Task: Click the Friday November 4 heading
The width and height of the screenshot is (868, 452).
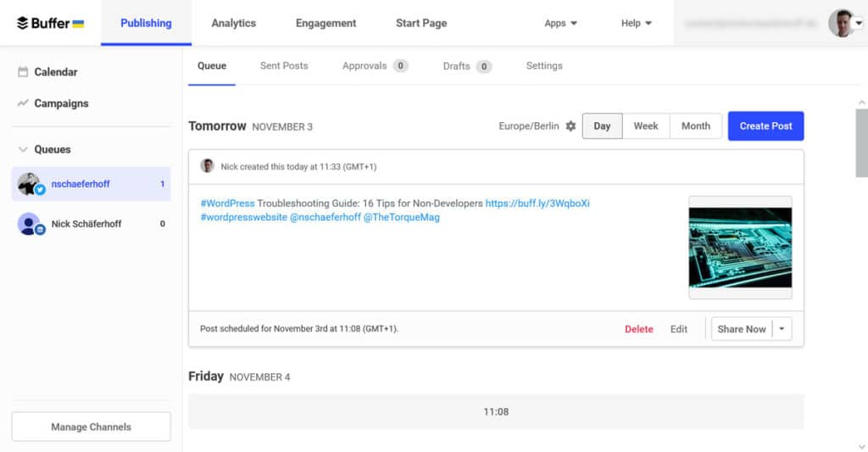Action: point(239,377)
